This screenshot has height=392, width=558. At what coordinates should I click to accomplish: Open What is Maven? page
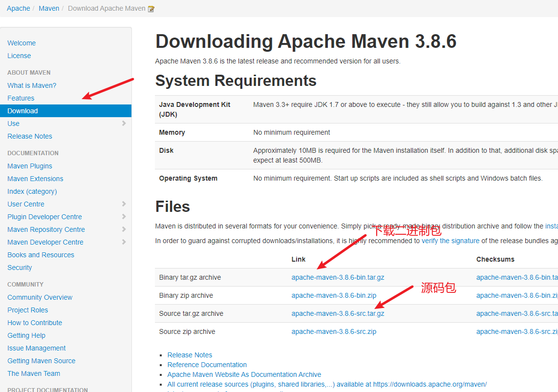click(x=32, y=85)
